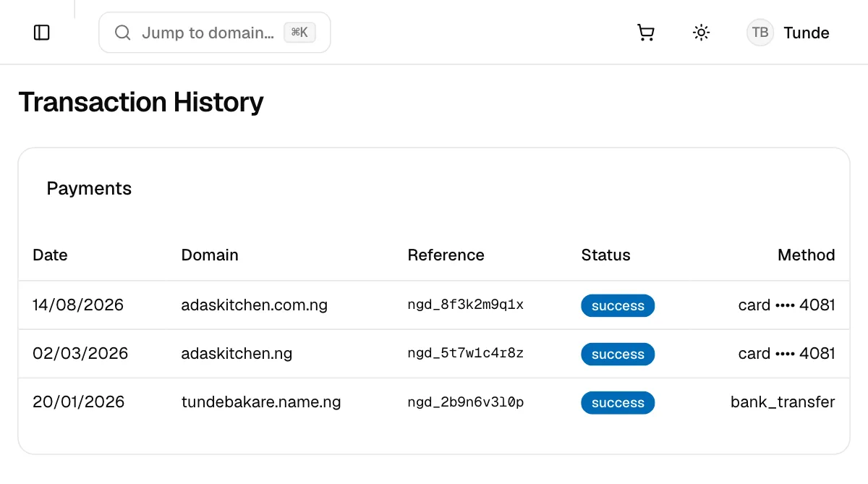The width and height of the screenshot is (868, 484).
Task: Click the Method column header
Action: coord(807,255)
